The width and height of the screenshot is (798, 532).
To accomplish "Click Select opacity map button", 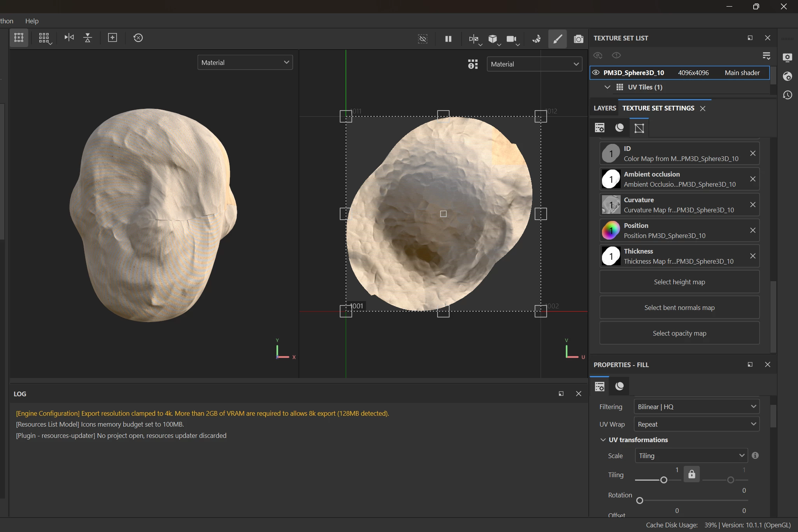I will pos(679,333).
